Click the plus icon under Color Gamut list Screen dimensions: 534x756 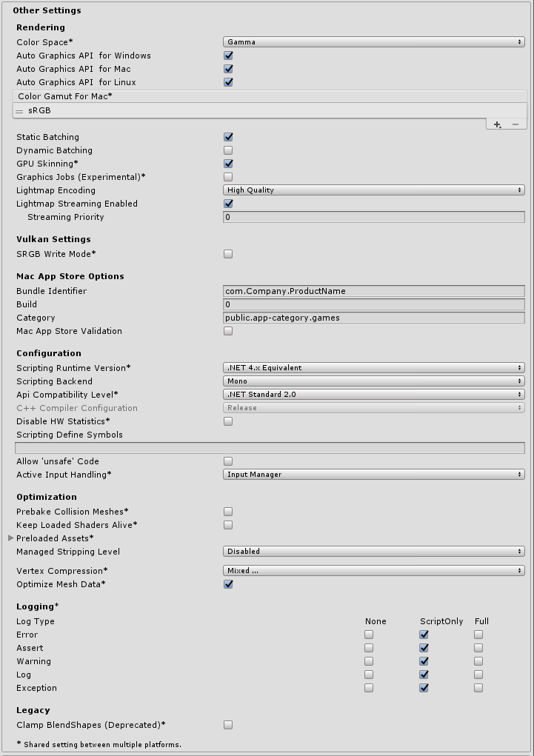pyautogui.click(x=497, y=124)
